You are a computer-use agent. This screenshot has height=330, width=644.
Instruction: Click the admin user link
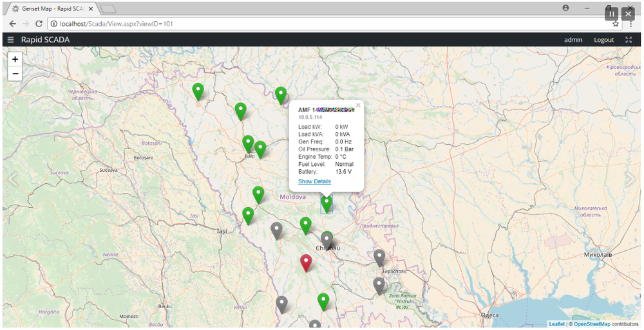pos(573,40)
